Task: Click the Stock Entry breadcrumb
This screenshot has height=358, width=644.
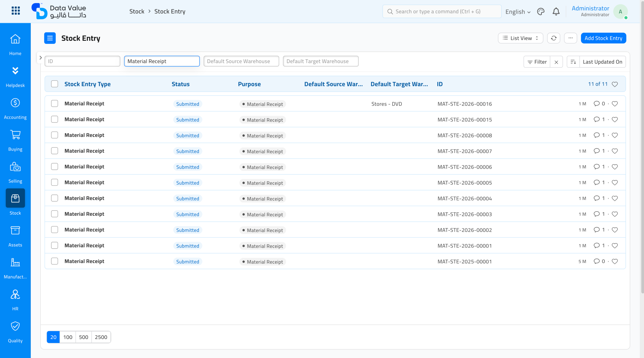Action: pos(170,11)
